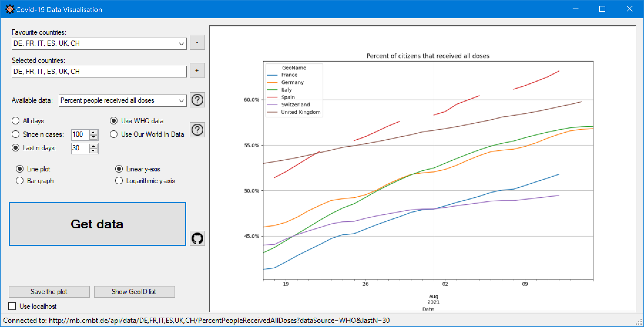Click inside the Selected countries text field
Image resolution: width=644 pixels, height=327 pixels.
pyautogui.click(x=99, y=71)
